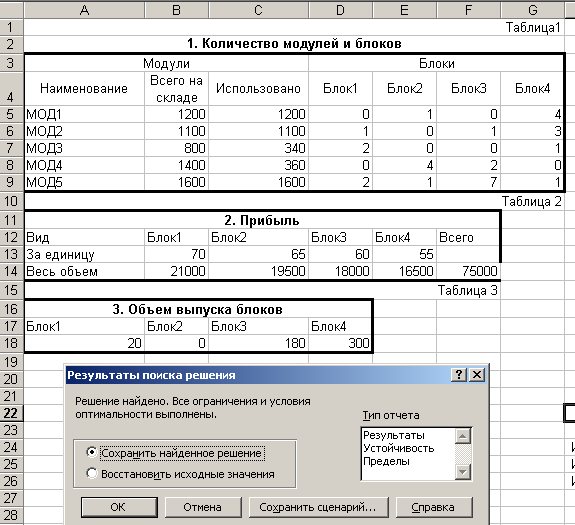The image size is (575, 525).
Task: Click the Всего на складе header cell
Action: (176, 89)
